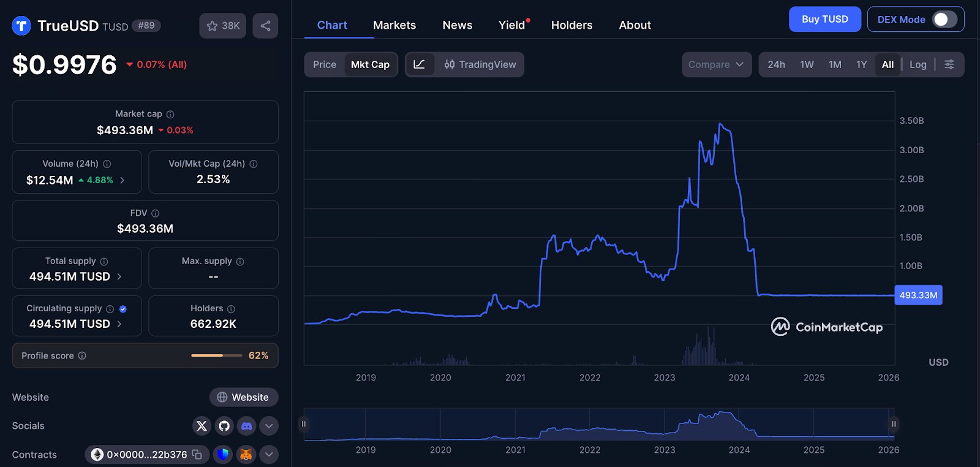This screenshot has width=980, height=467.
Task: Click the Ethereum contract chain icon
Action: click(97, 454)
